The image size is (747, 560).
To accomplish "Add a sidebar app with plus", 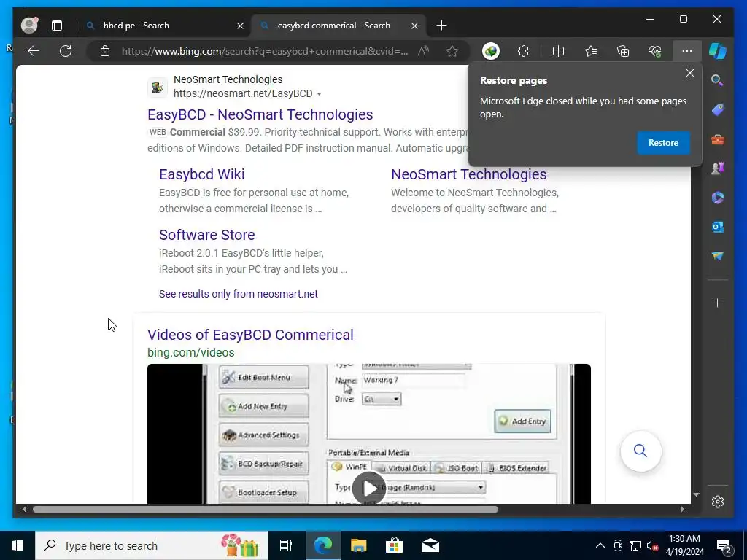I will click(718, 303).
